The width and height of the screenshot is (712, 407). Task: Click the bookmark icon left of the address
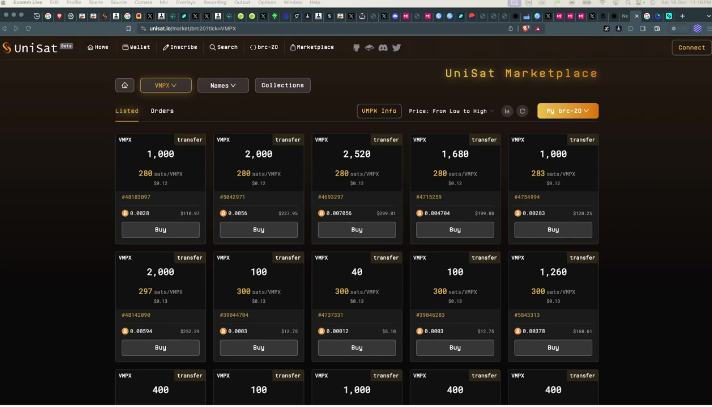point(129,29)
